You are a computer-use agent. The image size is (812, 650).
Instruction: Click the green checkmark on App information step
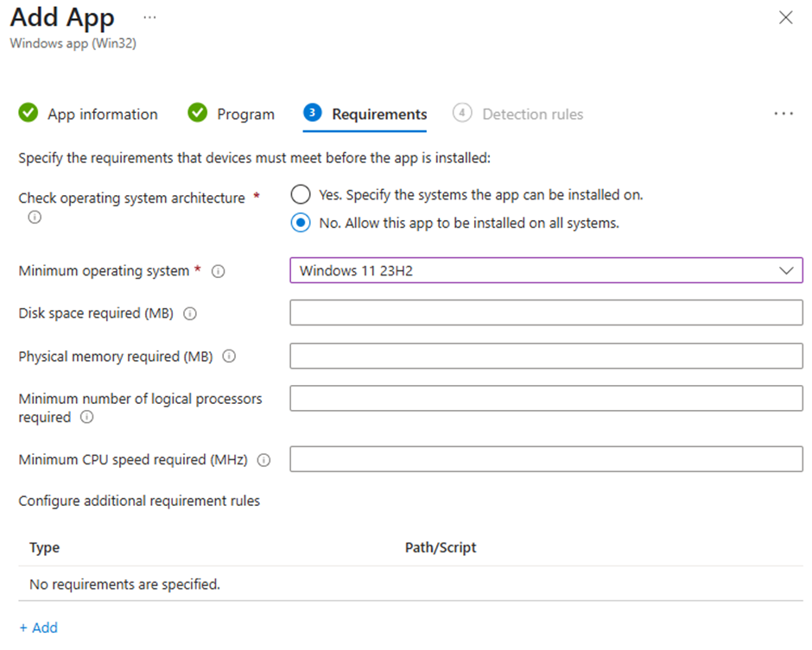coord(29,113)
